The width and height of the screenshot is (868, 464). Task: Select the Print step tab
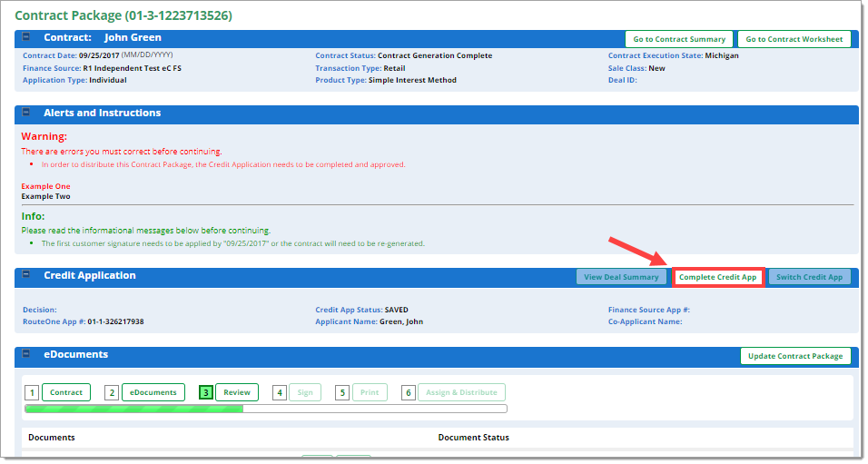pos(370,392)
